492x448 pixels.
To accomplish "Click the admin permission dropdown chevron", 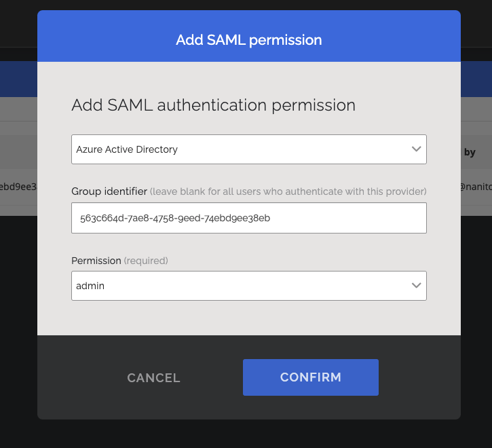I will pyautogui.click(x=416, y=286).
